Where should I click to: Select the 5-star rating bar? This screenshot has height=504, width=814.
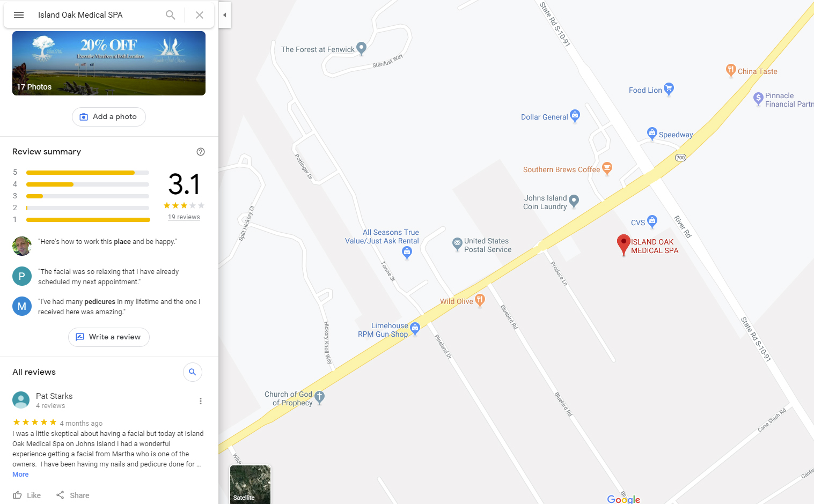point(88,173)
